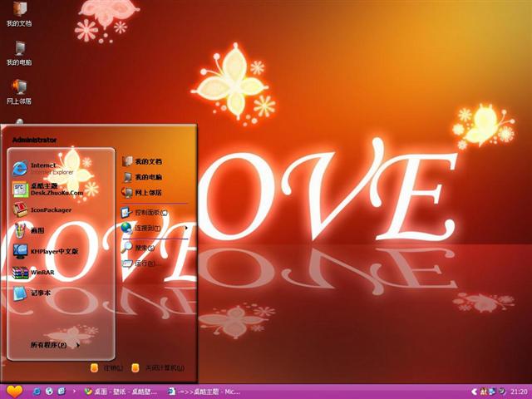
Task: Open 我的文档 in the start menu right column
Action: (142, 161)
